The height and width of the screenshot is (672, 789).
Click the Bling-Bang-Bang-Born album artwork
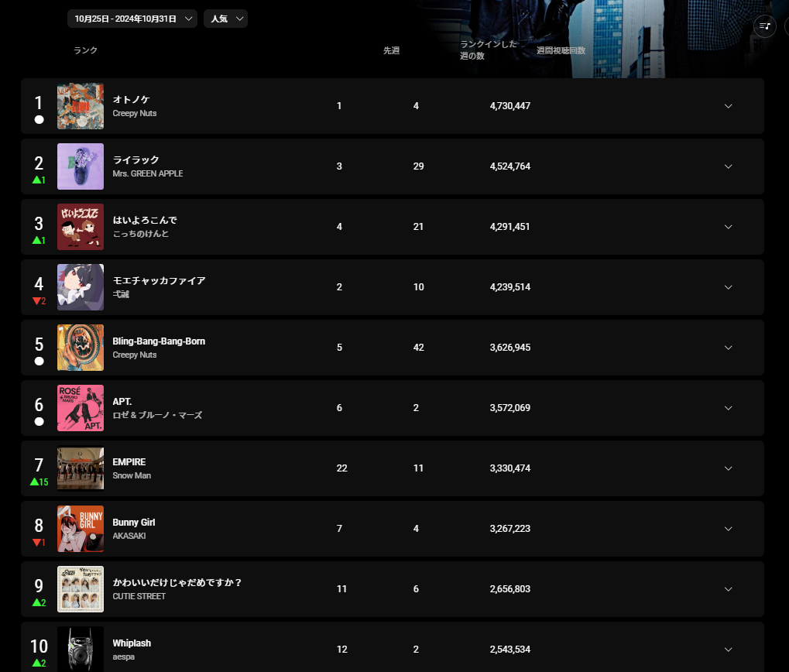81,348
